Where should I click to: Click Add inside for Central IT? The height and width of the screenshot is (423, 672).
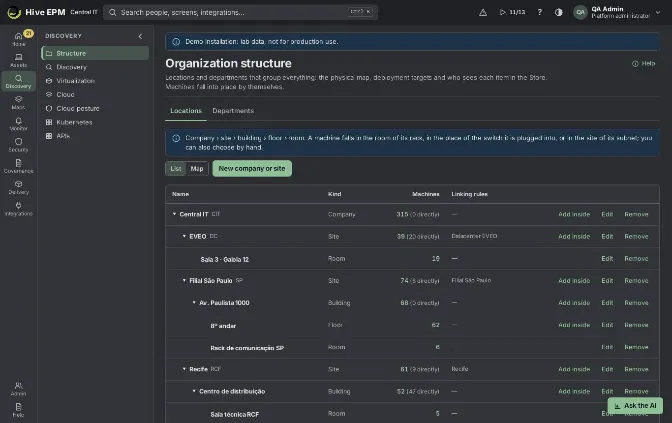(x=574, y=214)
